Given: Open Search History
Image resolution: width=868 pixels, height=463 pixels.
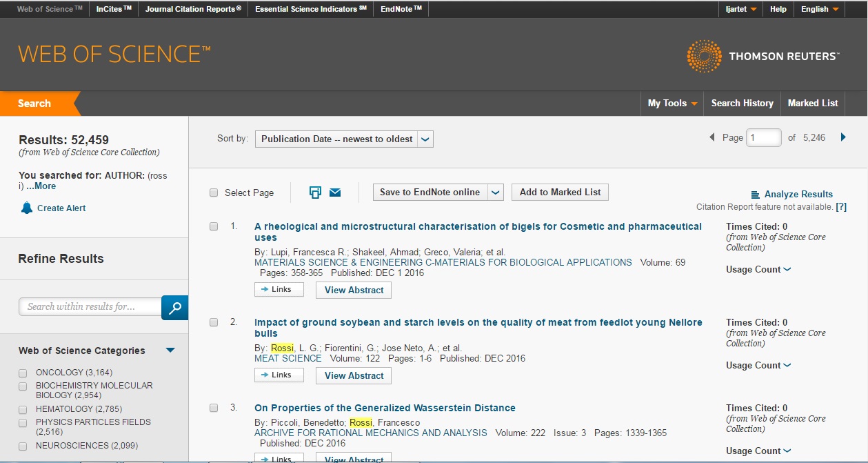Looking at the screenshot, I should 742,103.
